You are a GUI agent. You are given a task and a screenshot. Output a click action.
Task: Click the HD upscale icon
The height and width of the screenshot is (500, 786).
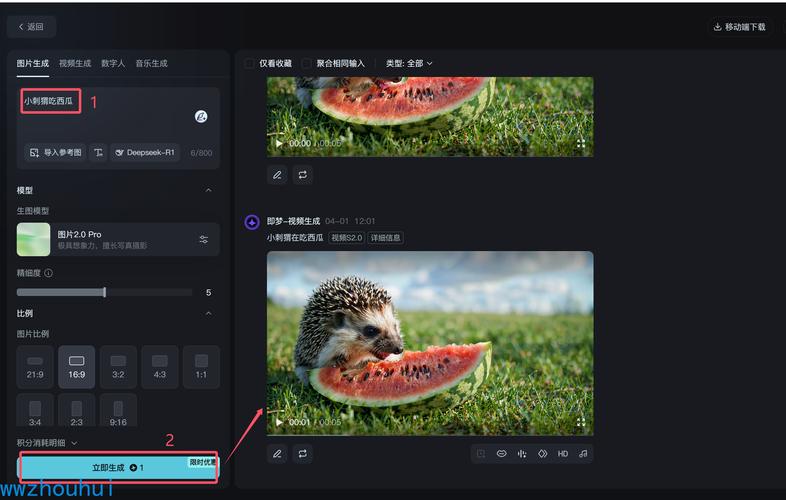coord(563,454)
